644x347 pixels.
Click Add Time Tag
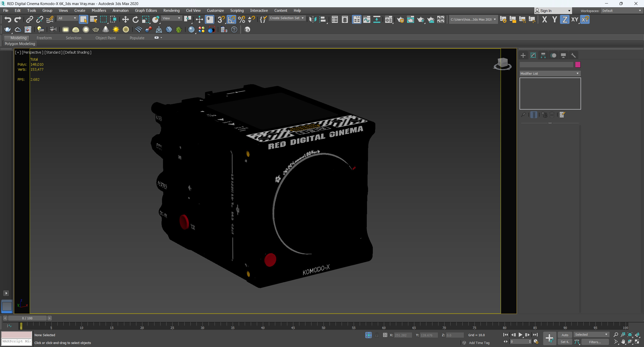[x=479, y=343]
